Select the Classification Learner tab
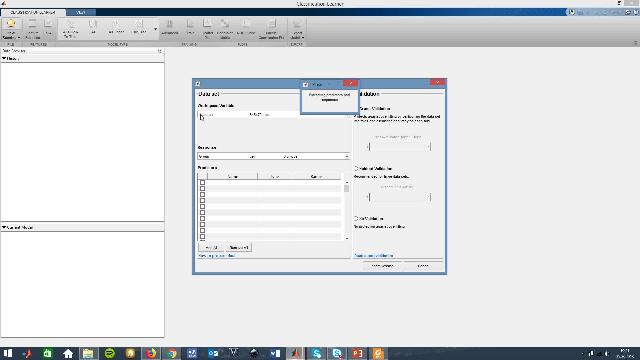The image size is (640, 360). [33, 12]
